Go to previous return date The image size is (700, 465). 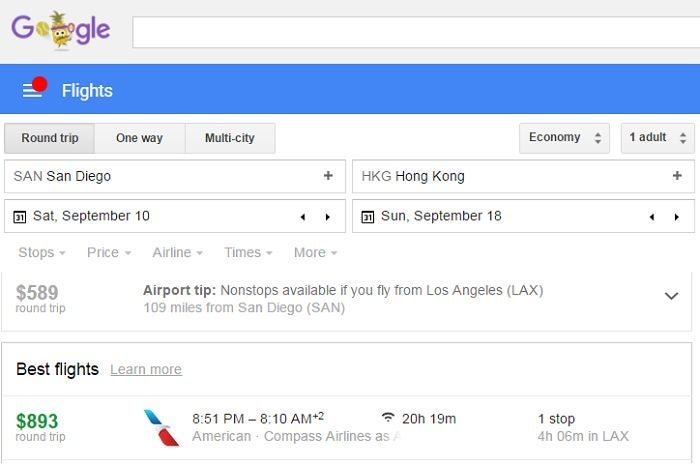(x=652, y=216)
